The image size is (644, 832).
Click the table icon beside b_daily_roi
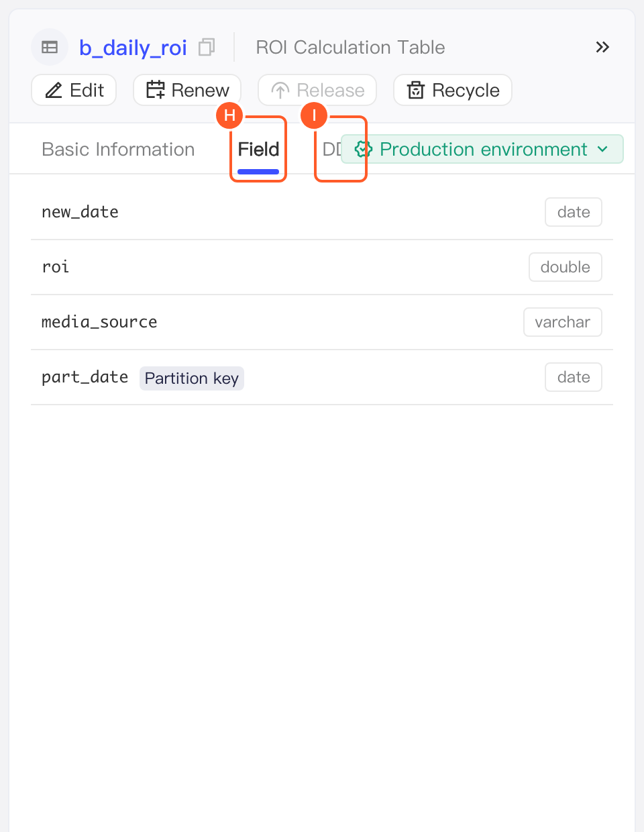(50, 47)
